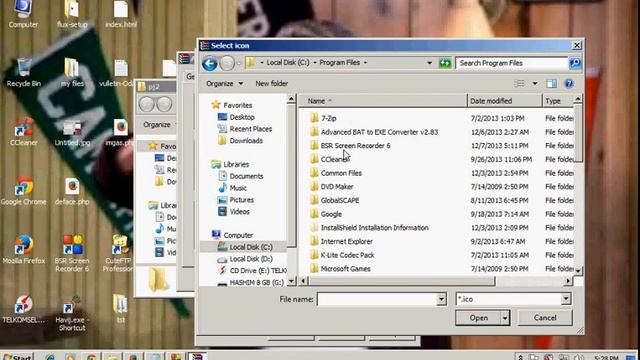This screenshot has width=640, height=360.
Task: Expand the Program Files breadcrumb arrow
Action: (x=366, y=63)
